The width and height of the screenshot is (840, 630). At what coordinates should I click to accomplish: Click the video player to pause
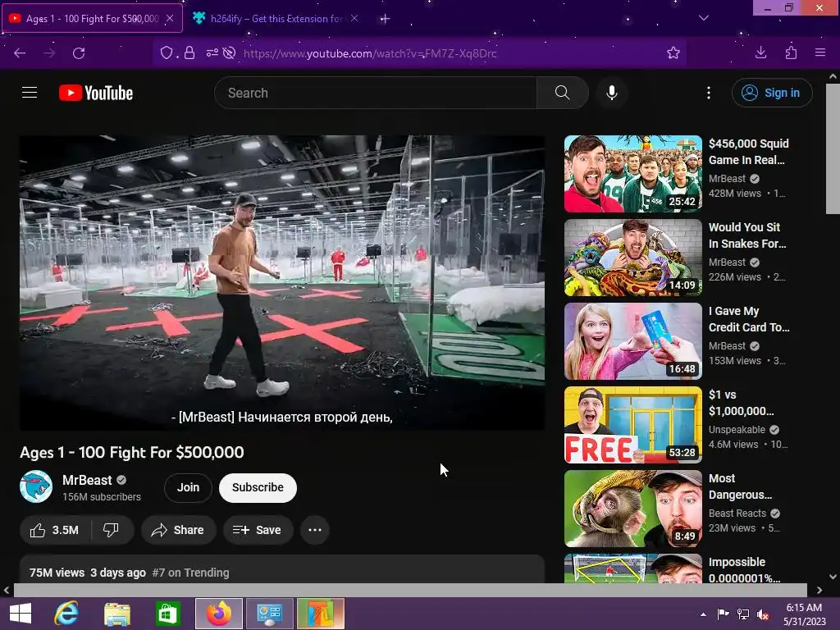pyautogui.click(x=282, y=282)
